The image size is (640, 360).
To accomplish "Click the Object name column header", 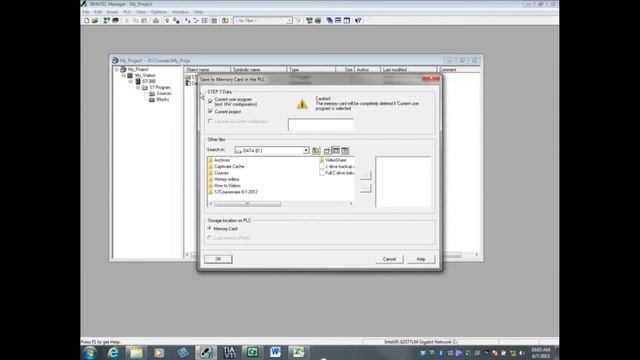I will pos(207,70).
